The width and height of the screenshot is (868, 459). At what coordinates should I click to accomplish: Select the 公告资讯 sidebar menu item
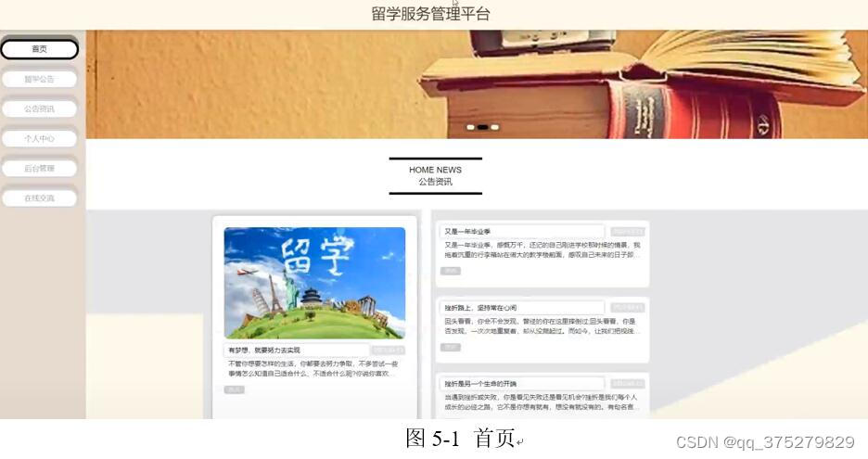coord(39,109)
